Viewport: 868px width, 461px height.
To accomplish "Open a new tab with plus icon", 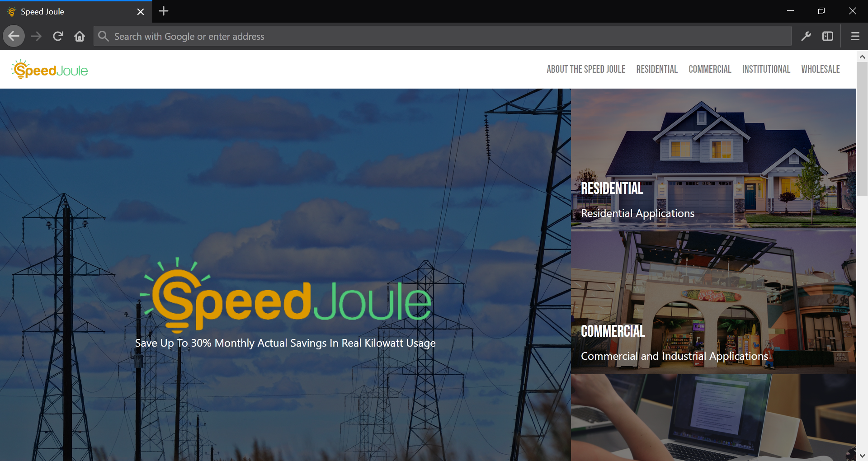I will (x=164, y=11).
